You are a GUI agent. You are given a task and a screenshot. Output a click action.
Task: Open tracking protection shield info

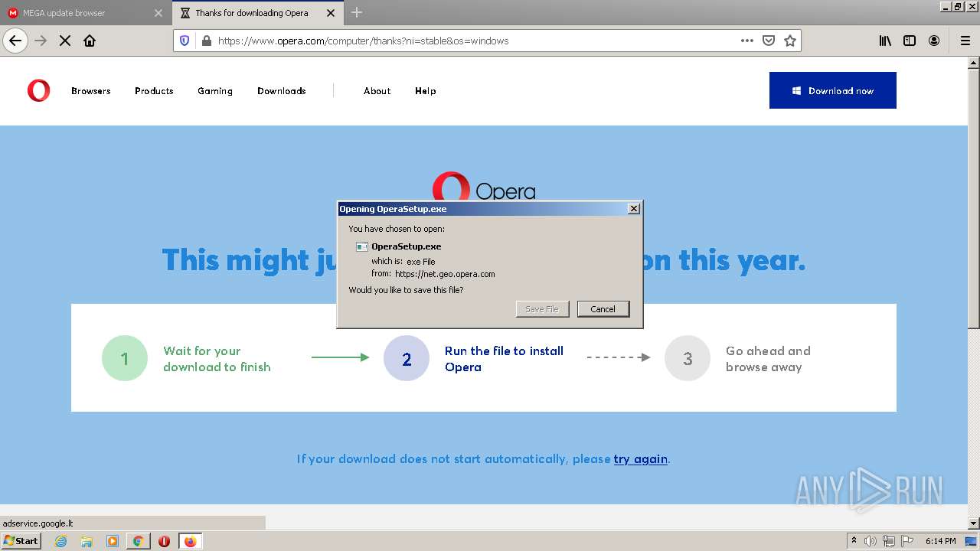(x=185, y=41)
